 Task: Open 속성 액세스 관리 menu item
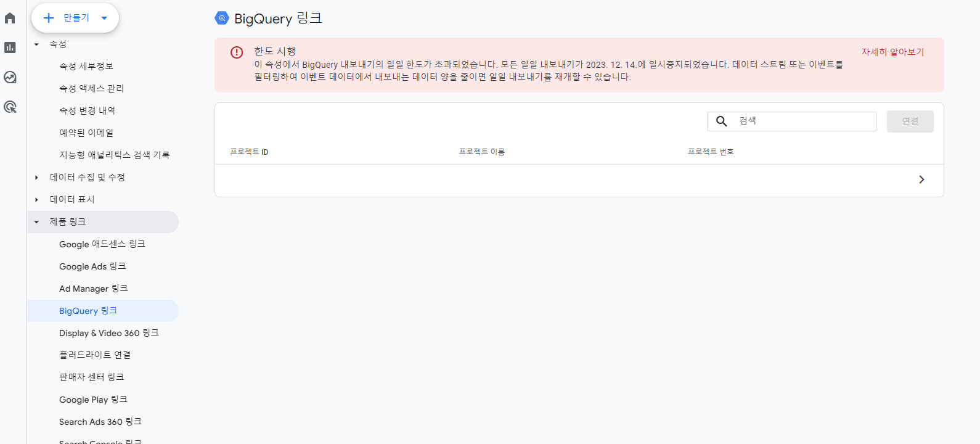point(92,89)
